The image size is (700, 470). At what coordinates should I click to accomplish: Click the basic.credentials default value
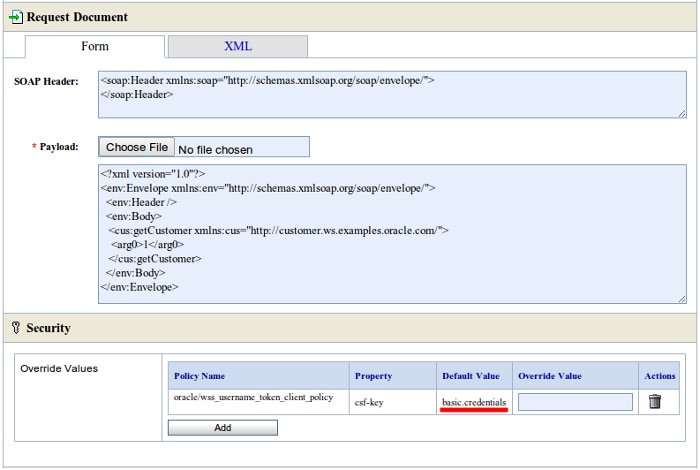click(474, 402)
